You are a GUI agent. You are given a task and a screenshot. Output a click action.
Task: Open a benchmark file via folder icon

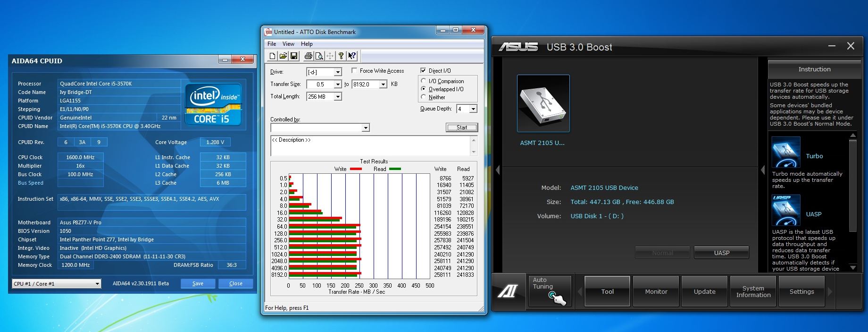(283, 56)
